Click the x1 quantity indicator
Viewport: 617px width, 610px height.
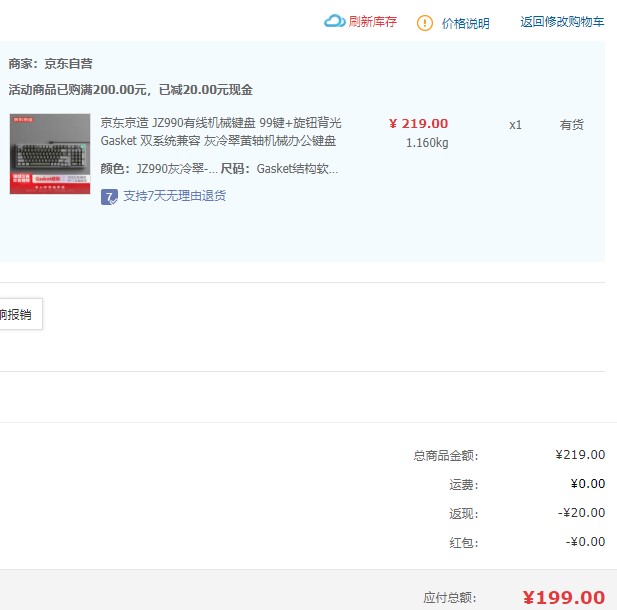click(515, 125)
